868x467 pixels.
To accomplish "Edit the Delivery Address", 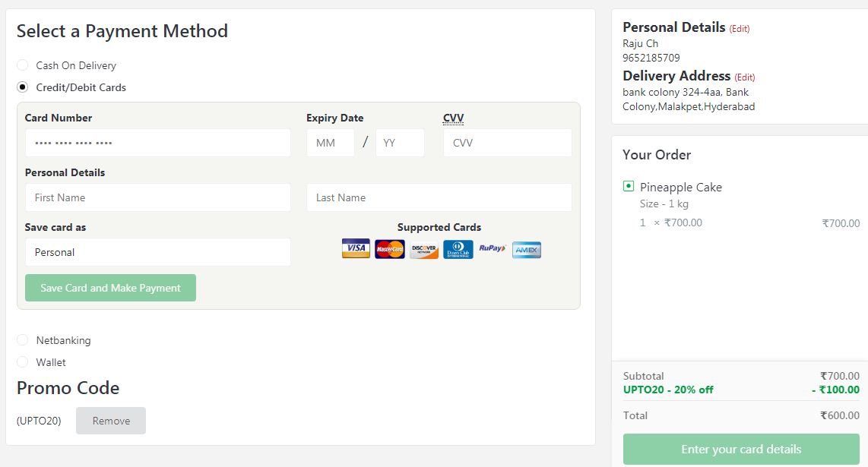I will point(745,77).
